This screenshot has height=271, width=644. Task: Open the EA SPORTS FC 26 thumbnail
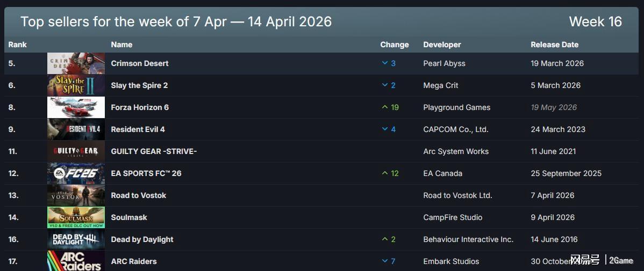[76, 173]
